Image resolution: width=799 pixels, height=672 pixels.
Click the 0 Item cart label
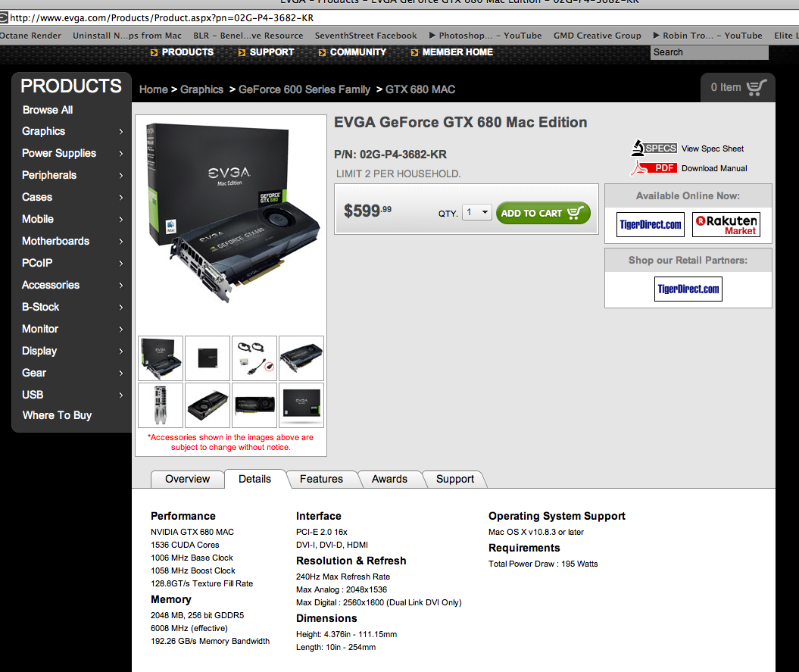726,87
